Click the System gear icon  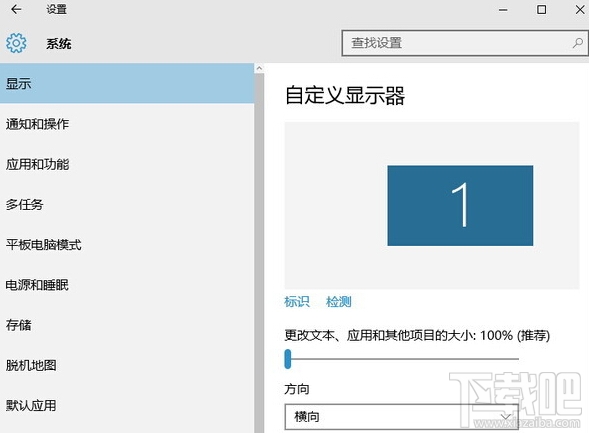(x=16, y=43)
